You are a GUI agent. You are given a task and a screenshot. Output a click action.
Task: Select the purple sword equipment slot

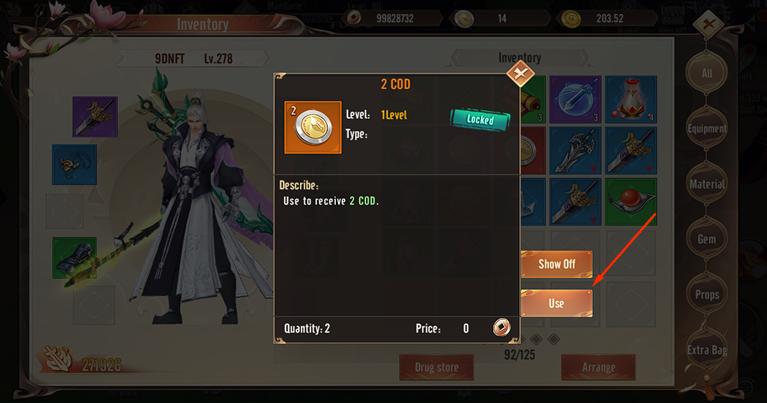[x=95, y=116]
